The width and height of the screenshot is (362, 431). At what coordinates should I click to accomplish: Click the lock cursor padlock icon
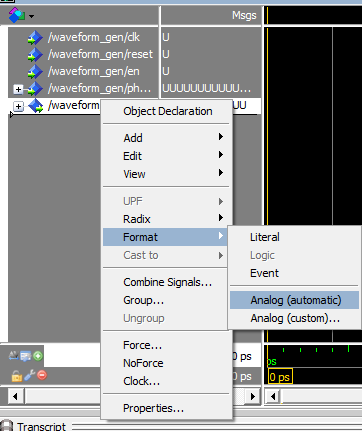16,376
